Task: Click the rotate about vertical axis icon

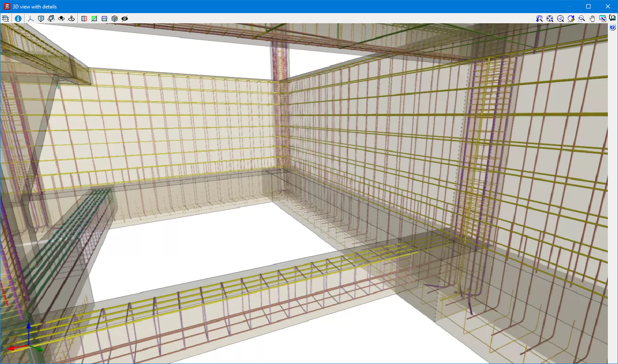Action: (x=71, y=19)
